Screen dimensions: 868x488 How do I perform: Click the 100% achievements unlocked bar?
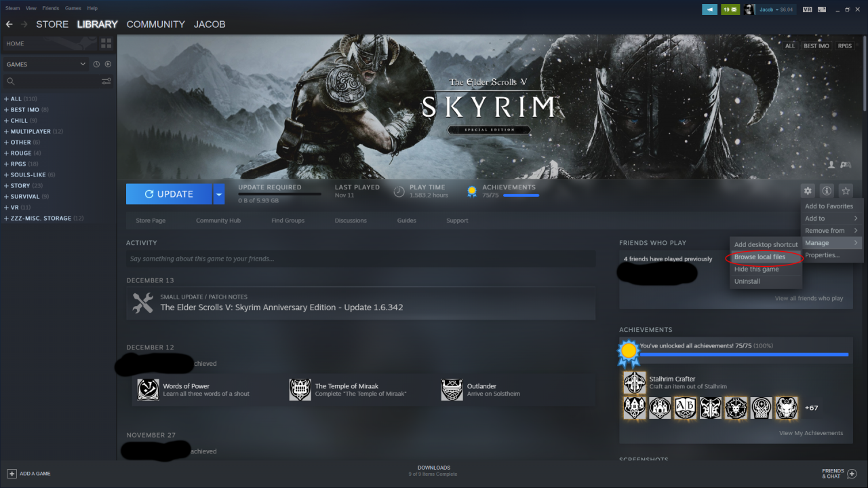pyautogui.click(x=745, y=354)
